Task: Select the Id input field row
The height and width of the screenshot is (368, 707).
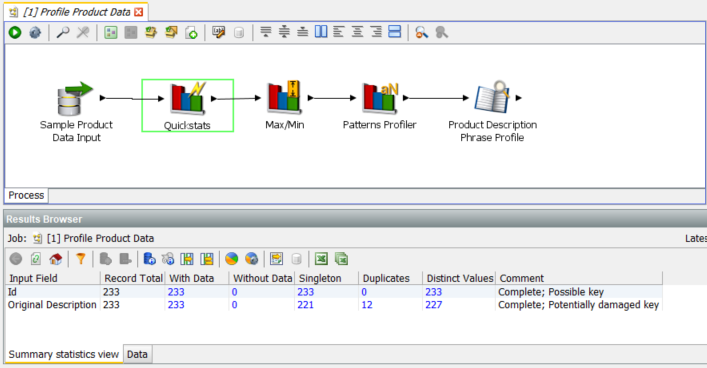Action: tap(12, 292)
